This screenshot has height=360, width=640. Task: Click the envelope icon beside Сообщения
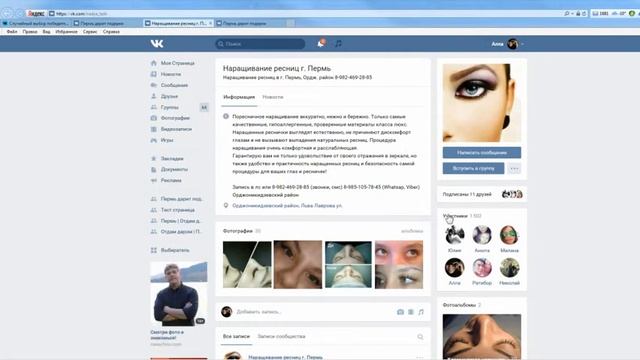click(x=153, y=85)
